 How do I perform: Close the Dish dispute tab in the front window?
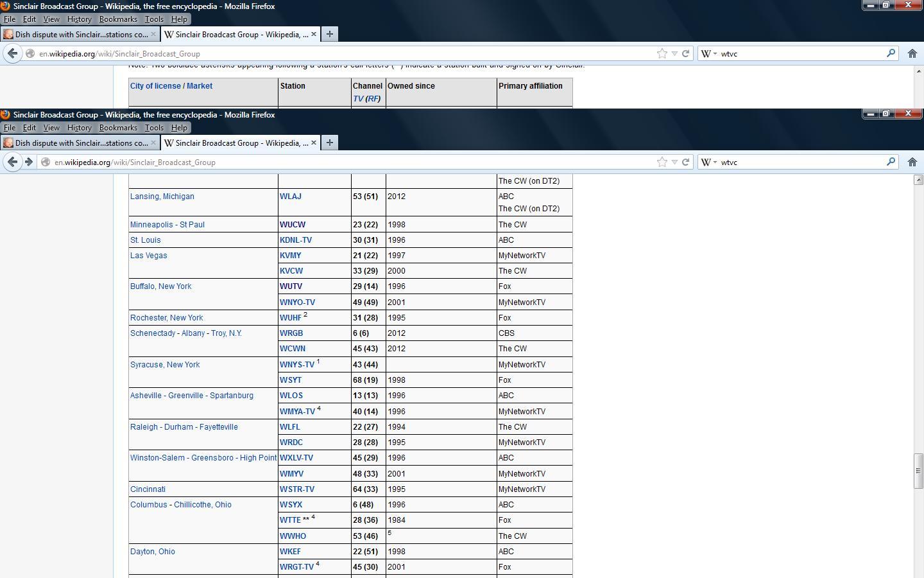coord(153,143)
